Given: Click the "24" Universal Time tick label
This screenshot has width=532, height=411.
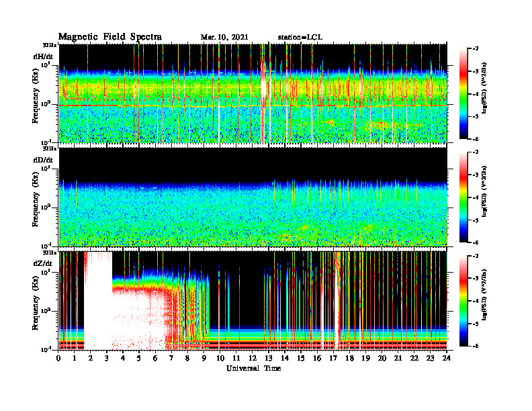Looking at the screenshot, I should pos(447,358).
